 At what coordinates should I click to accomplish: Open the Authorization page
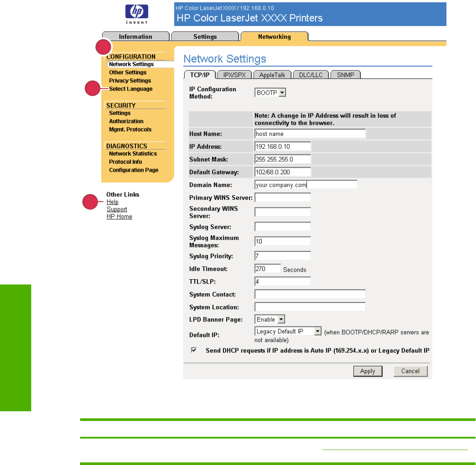tap(126, 121)
